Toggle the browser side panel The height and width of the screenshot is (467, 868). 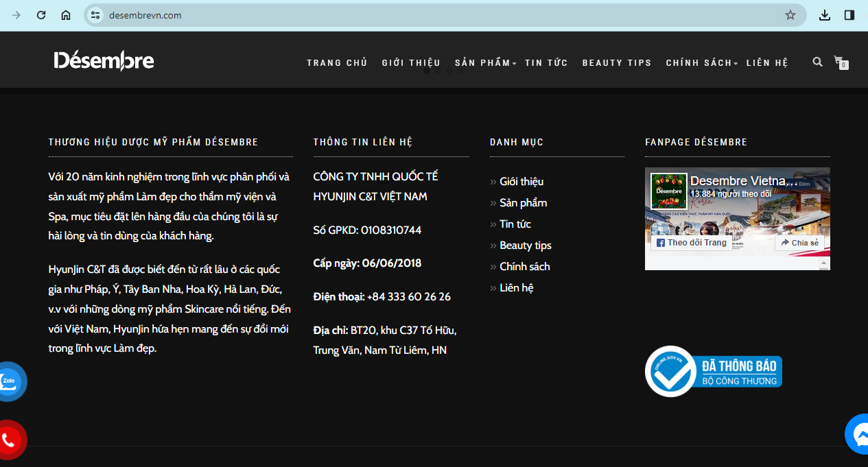pos(849,15)
